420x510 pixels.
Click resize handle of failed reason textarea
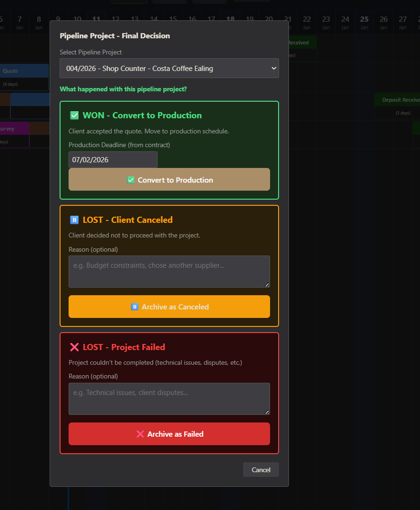pyautogui.click(x=267, y=412)
